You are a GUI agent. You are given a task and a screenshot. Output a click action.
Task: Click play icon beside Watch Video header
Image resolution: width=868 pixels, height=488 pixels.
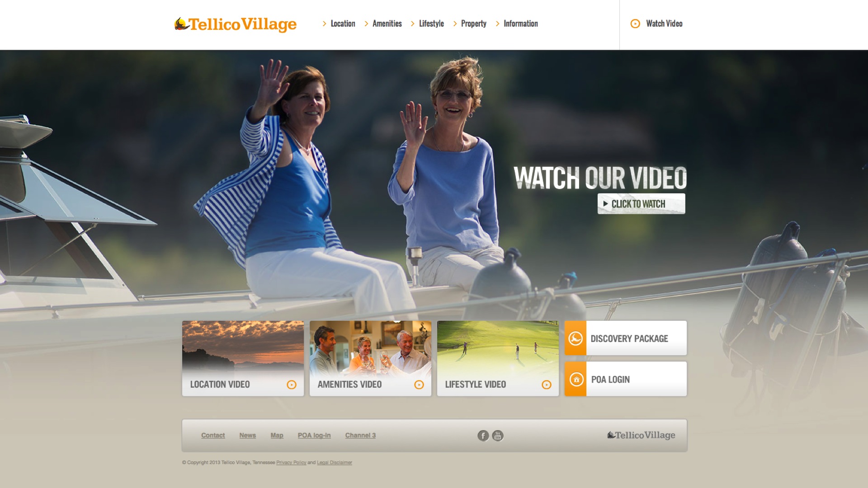point(635,23)
